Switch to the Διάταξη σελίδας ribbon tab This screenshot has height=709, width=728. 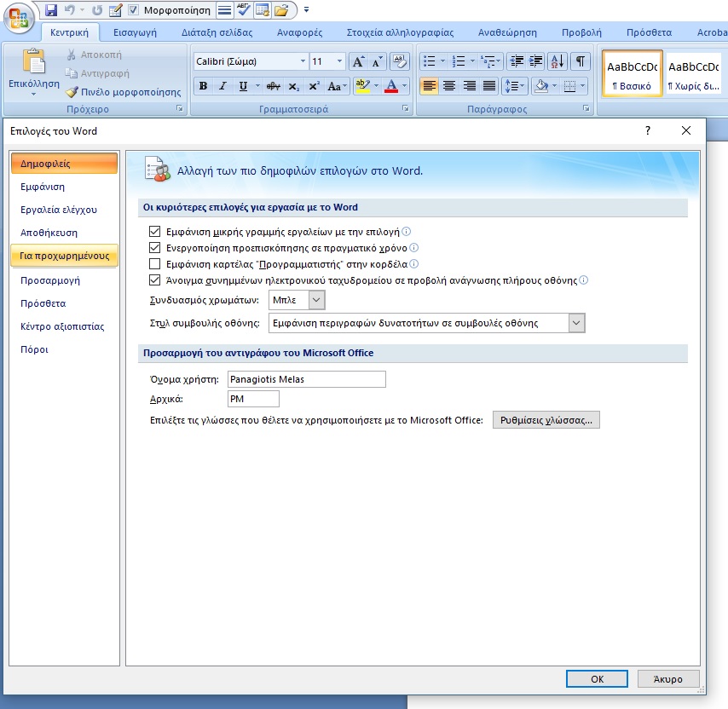tap(217, 32)
